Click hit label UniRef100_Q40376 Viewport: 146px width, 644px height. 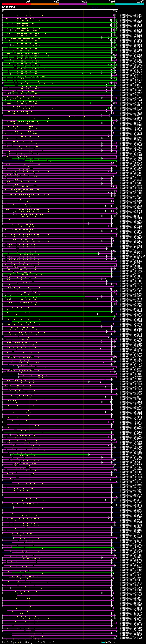pos(131,103)
